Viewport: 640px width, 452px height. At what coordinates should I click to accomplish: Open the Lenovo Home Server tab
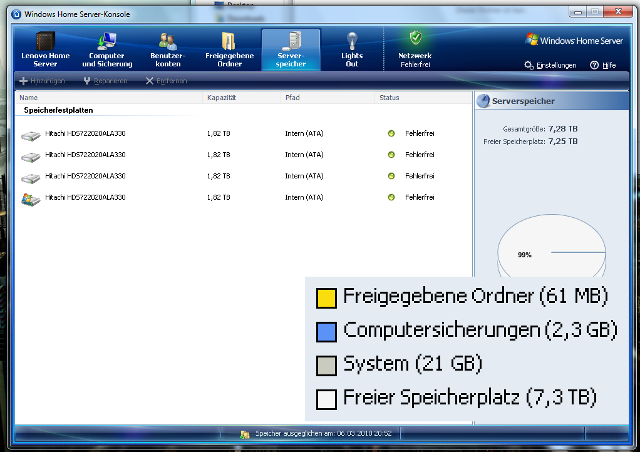coord(45,49)
